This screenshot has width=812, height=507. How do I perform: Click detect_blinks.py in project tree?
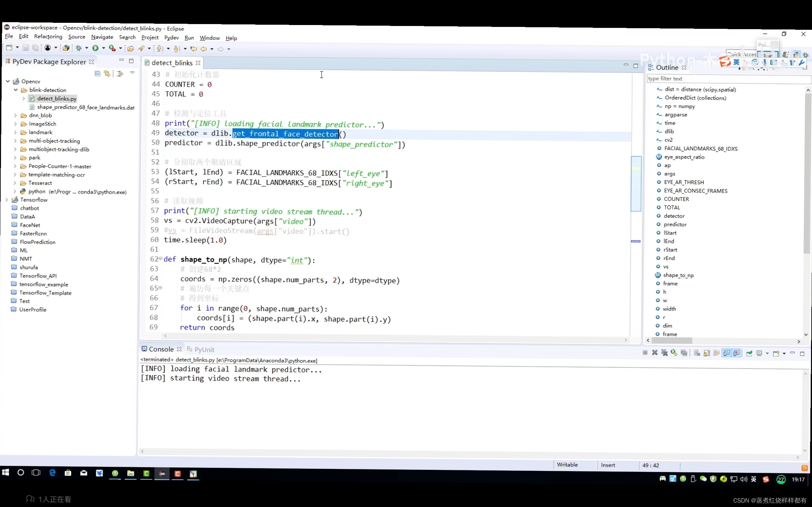tap(56, 98)
